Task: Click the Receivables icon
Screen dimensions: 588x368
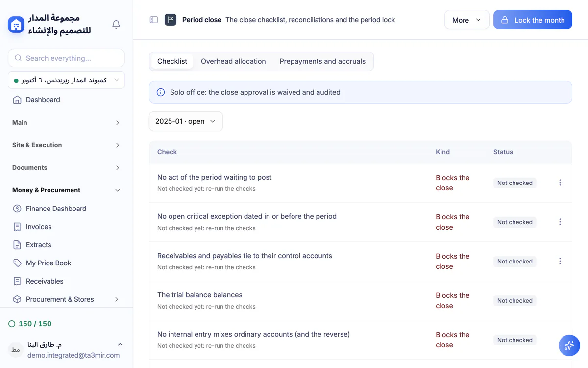Action: pyautogui.click(x=17, y=281)
